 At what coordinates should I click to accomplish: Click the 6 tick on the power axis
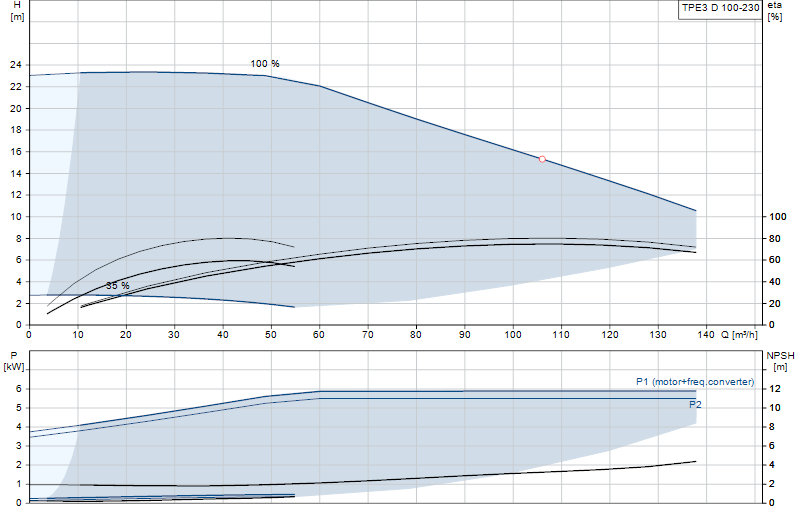pos(19,389)
